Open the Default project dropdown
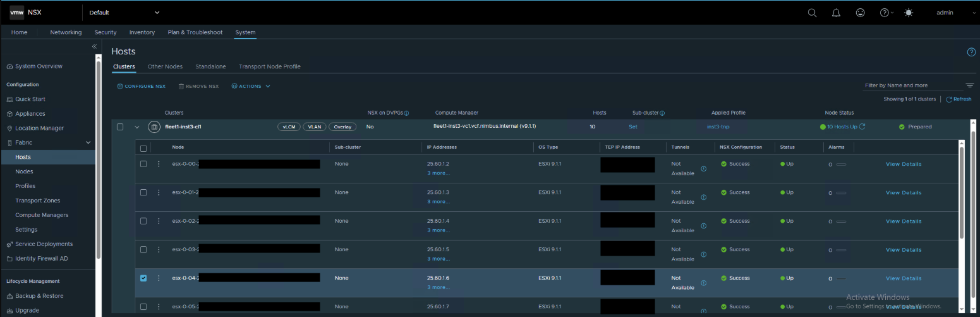Screen dimensions: 980x317 point(124,13)
